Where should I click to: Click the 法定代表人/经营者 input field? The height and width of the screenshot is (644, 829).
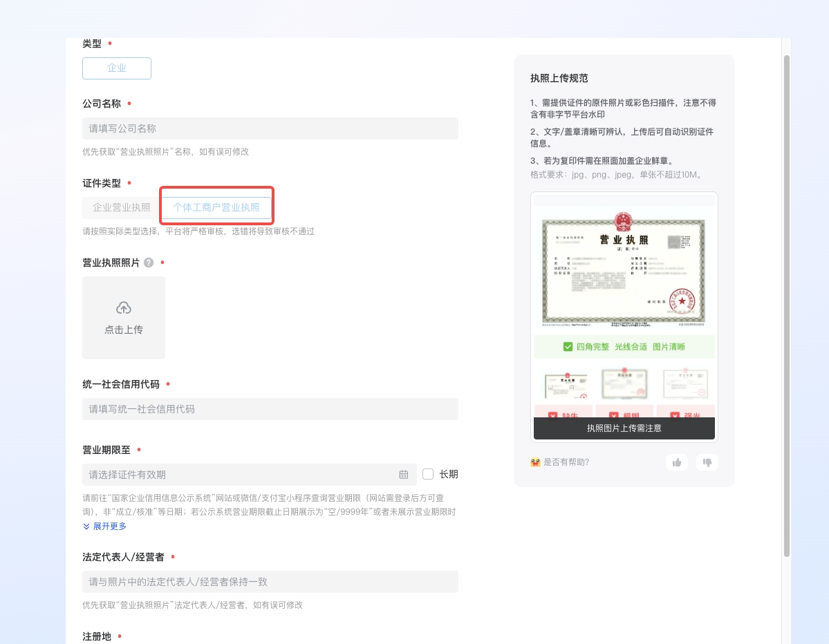[x=270, y=582]
